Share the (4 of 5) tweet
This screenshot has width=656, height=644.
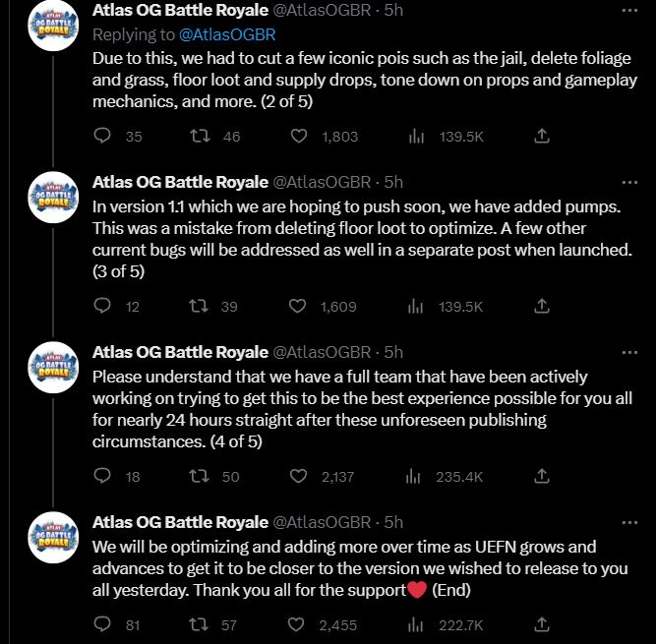541,476
